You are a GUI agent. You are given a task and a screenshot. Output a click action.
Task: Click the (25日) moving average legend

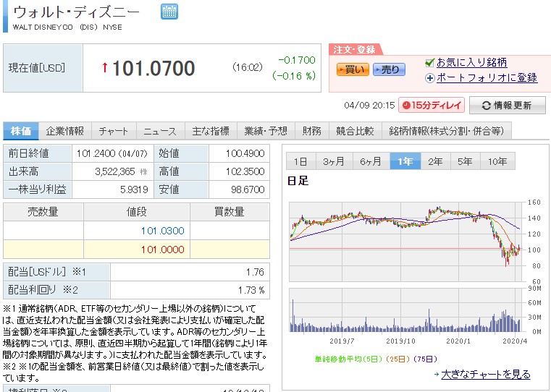398,359
